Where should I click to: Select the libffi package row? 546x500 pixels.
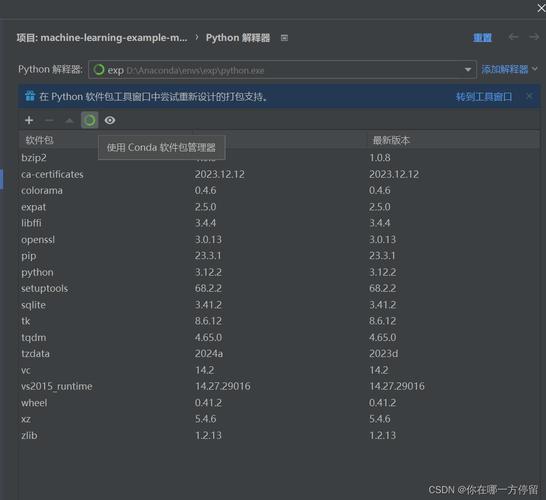279,223
